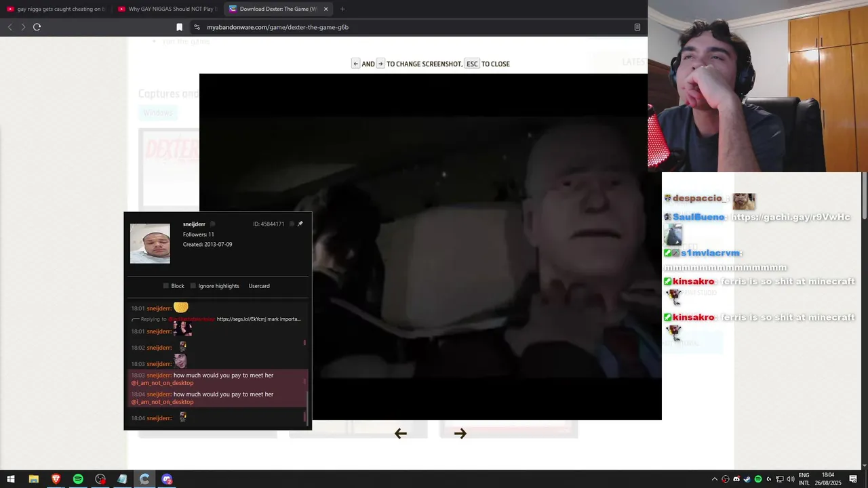
Task: Click the ESC key hint above screenshot
Action: pos(472,64)
